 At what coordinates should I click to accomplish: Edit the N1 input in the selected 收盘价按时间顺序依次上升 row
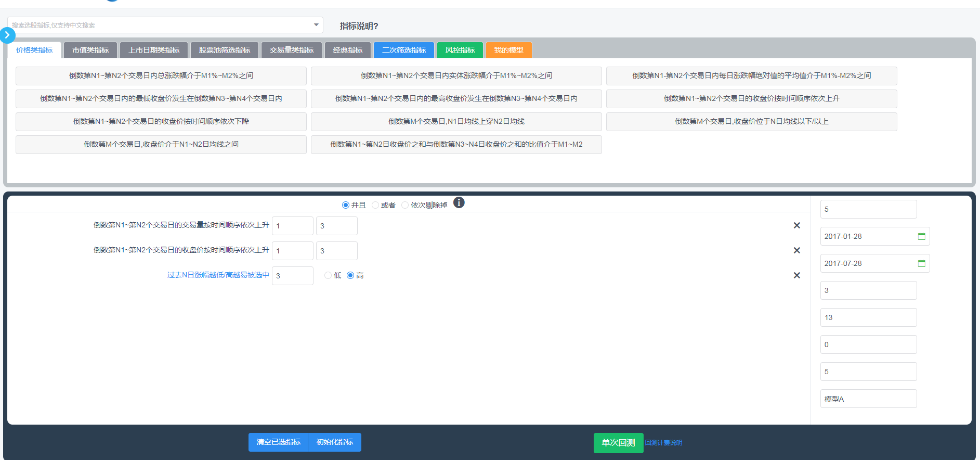tap(293, 251)
